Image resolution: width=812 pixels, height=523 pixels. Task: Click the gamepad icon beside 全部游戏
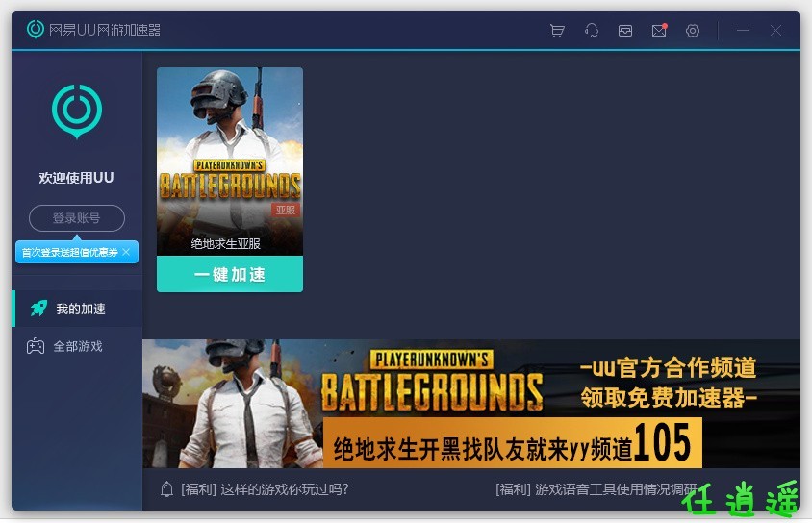(36, 346)
